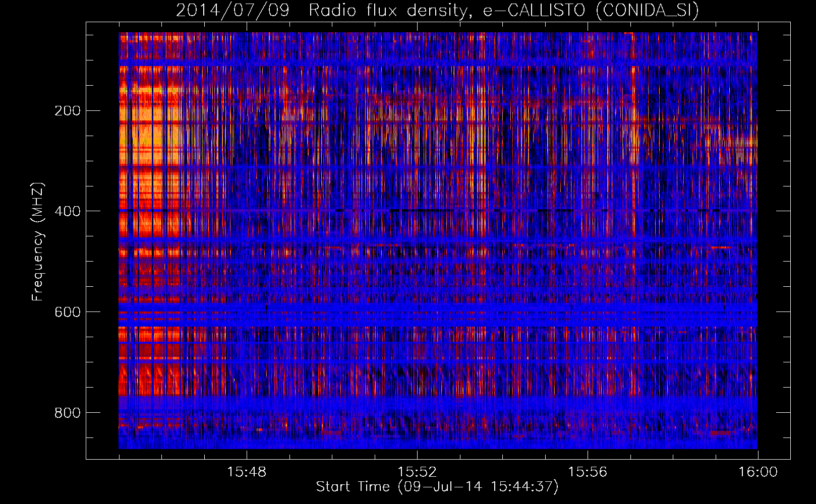Click the 200 frequency tick label
The height and width of the screenshot is (504, 816).
coord(68,110)
